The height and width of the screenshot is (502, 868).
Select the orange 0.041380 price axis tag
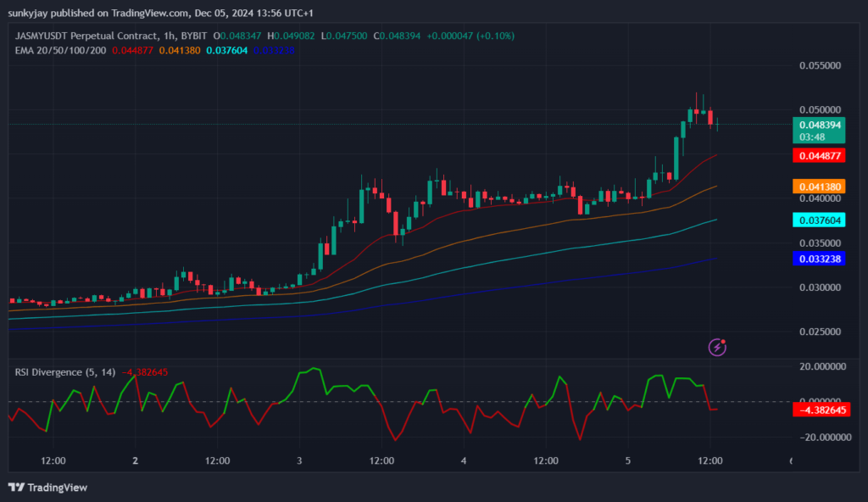(x=820, y=186)
